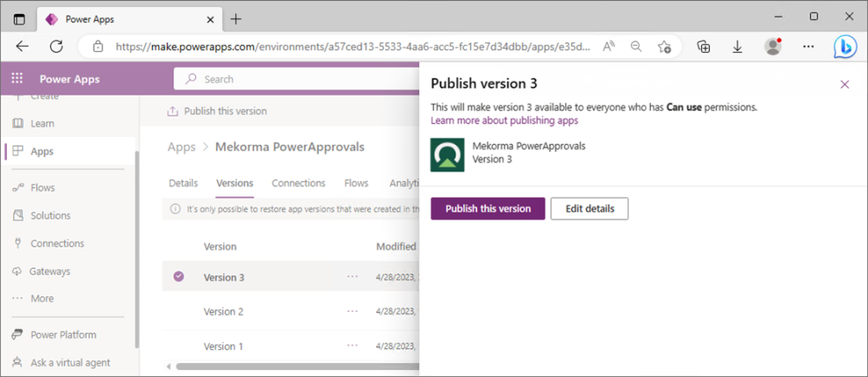Viewport: 868px width, 377px height.
Task: Click the Edit details button
Action: (589, 208)
